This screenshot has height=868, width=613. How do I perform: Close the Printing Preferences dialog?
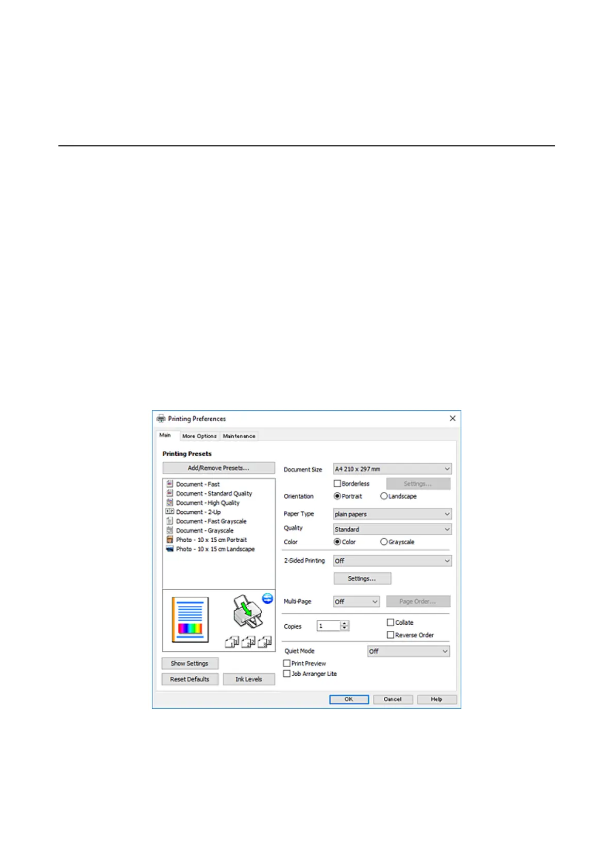(452, 419)
